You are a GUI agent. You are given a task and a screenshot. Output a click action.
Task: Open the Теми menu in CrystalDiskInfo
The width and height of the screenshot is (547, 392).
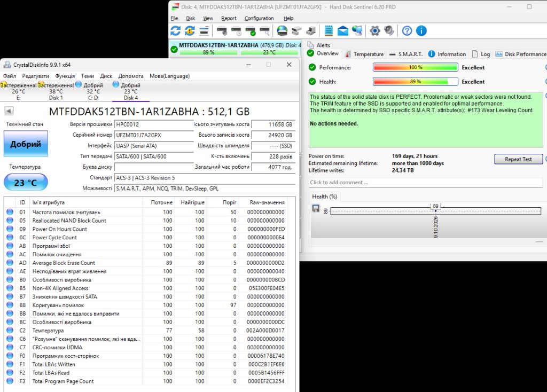[88, 76]
